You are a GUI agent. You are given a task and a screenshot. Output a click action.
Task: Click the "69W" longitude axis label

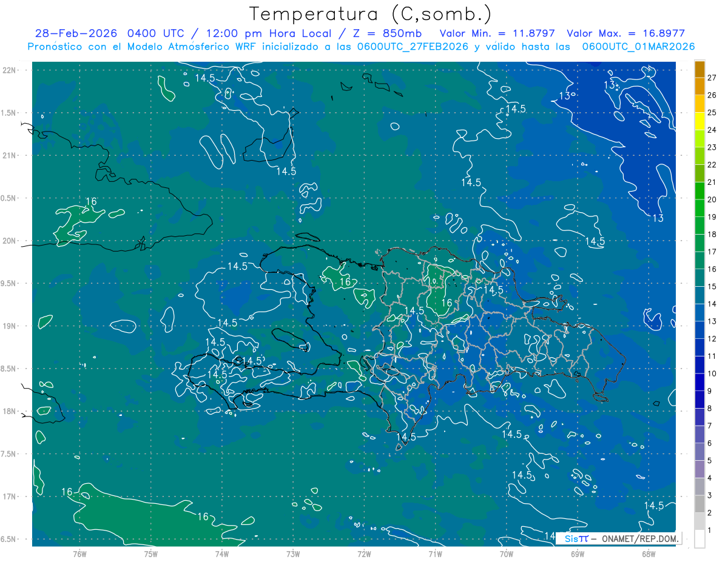578,554
